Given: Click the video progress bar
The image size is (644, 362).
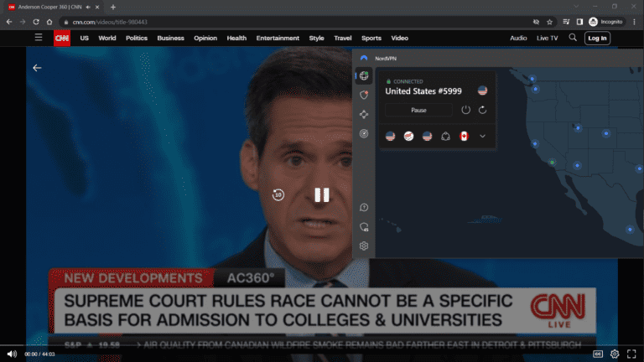Looking at the screenshot, I should [322, 345].
